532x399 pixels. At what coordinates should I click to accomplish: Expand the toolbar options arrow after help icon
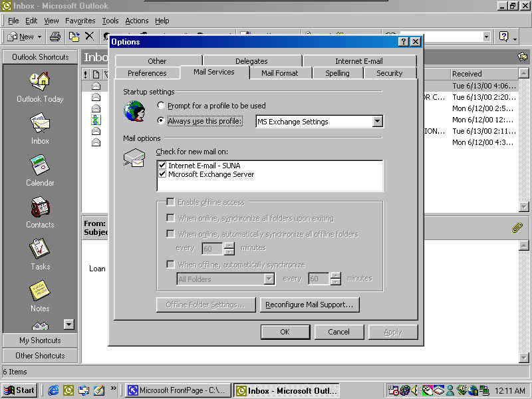[x=515, y=39]
